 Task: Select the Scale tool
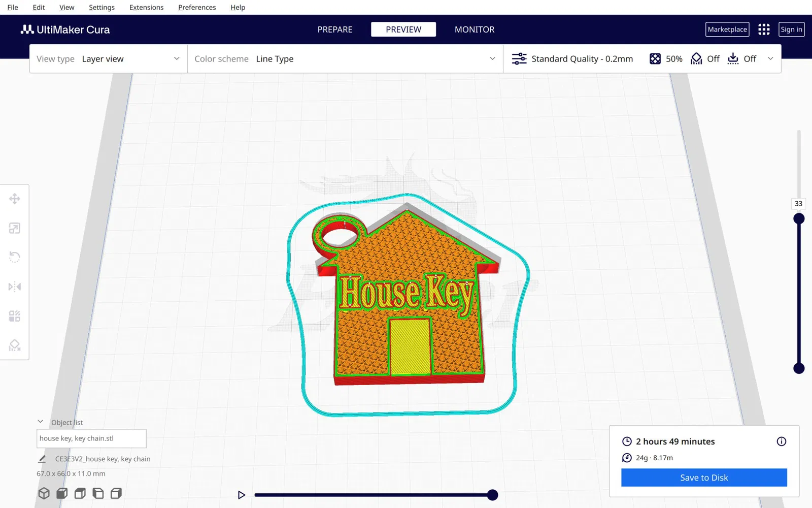pyautogui.click(x=15, y=228)
